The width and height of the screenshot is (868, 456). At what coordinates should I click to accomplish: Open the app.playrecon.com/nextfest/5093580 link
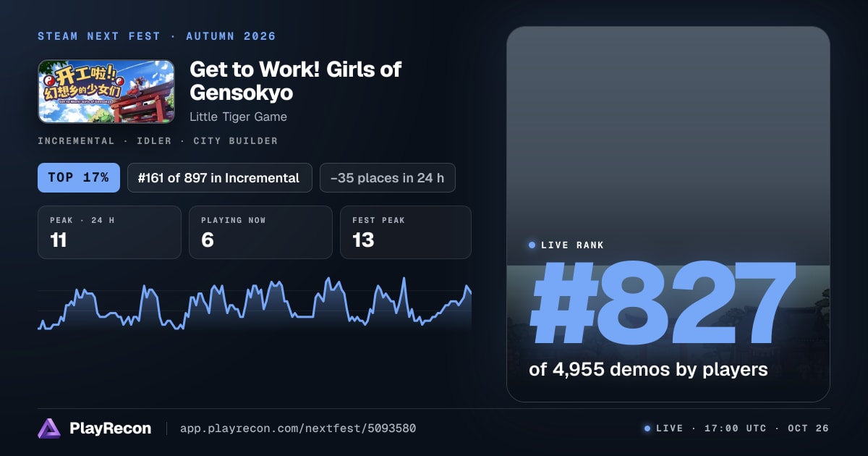click(x=298, y=428)
